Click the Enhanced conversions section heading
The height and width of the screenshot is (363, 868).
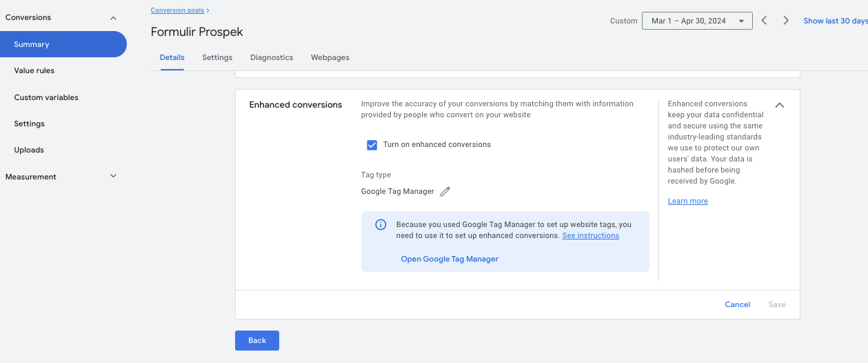296,105
